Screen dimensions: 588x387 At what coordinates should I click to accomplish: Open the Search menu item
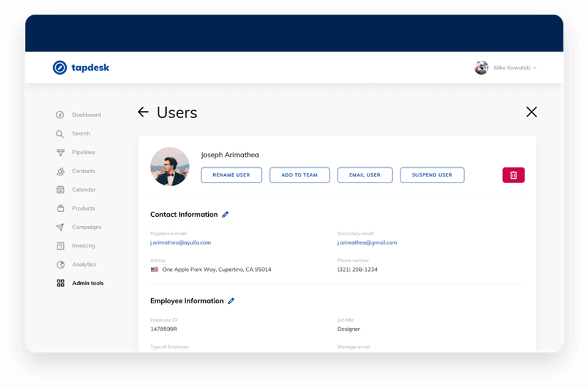(81, 133)
